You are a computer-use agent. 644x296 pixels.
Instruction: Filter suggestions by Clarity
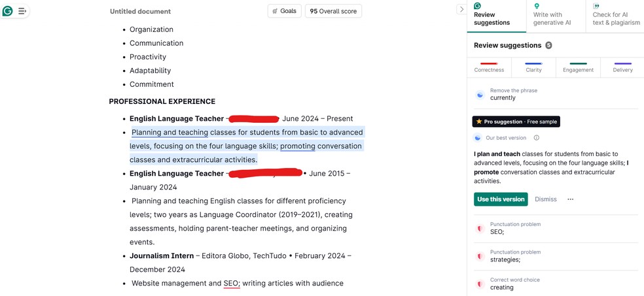point(533,67)
